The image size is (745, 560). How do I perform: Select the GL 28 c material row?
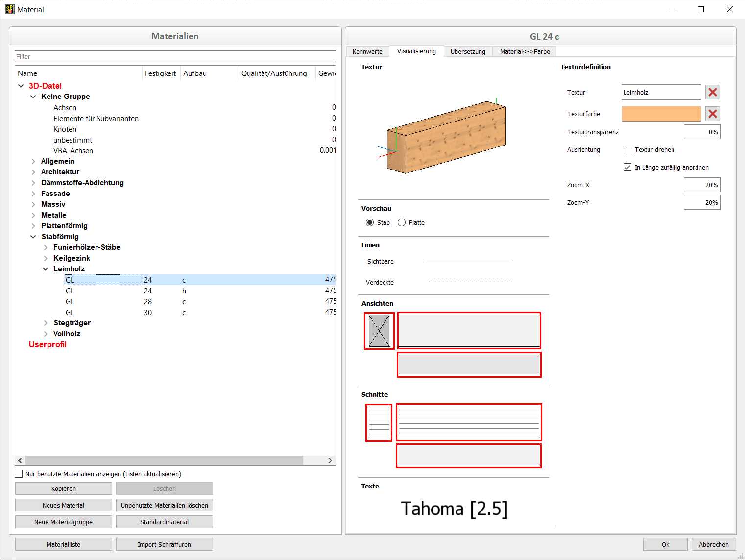[175, 301]
